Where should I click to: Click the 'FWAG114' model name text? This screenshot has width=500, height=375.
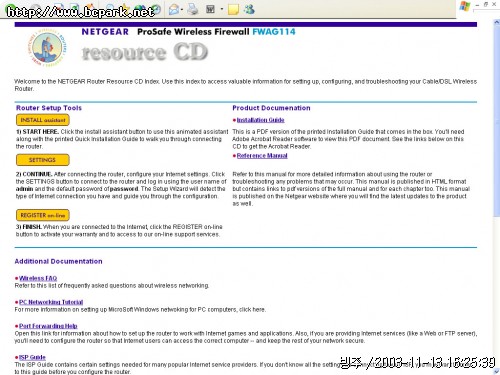274,32
